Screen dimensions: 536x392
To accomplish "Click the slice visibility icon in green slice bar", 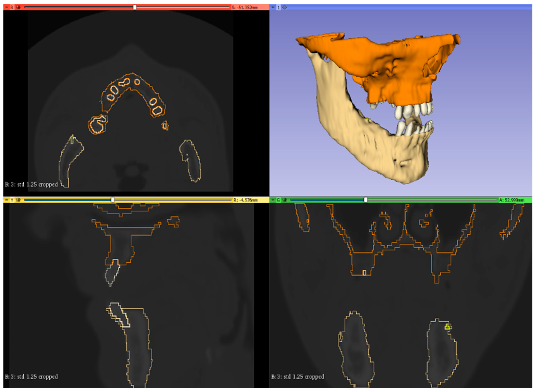I will (285, 200).
